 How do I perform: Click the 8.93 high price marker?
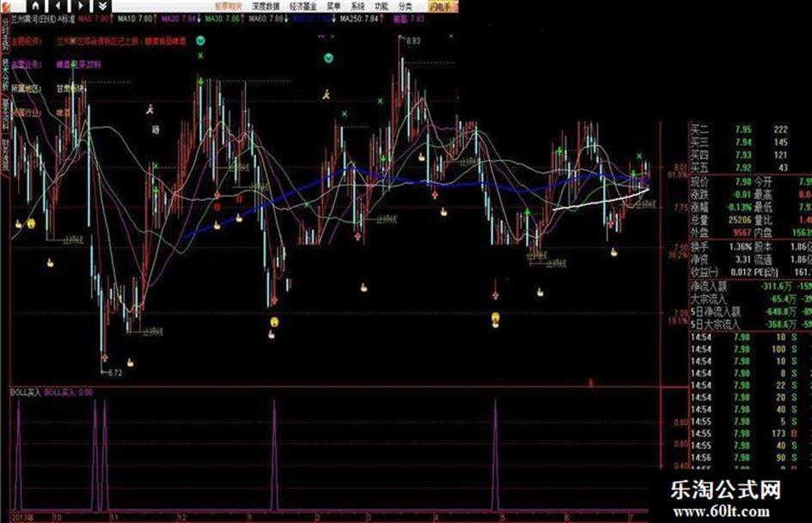413,40
